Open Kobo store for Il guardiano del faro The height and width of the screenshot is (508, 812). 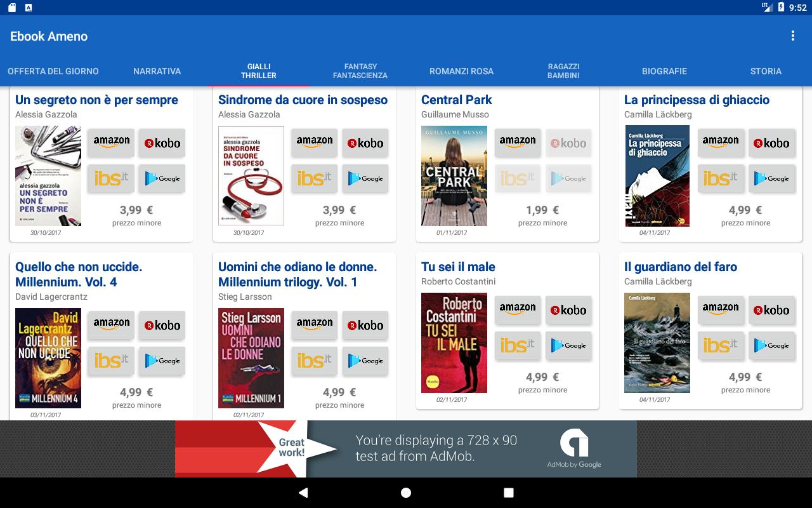click(771, 310)
